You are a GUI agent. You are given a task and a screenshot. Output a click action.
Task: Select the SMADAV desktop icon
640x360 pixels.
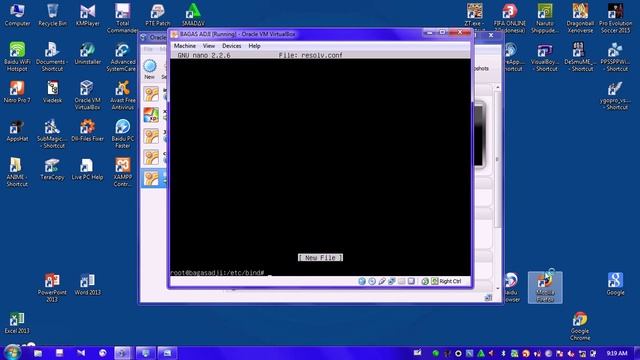[193, 15]
